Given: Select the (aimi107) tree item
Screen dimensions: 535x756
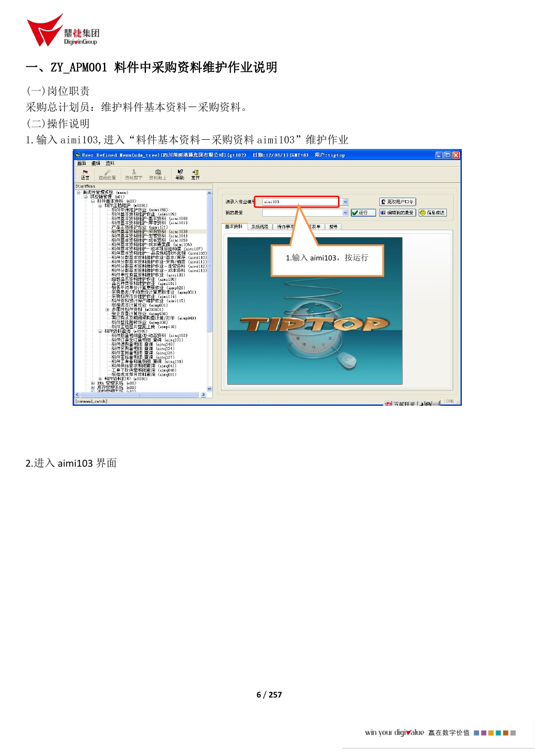Looking at the screenshot, I should coord(157,248).
